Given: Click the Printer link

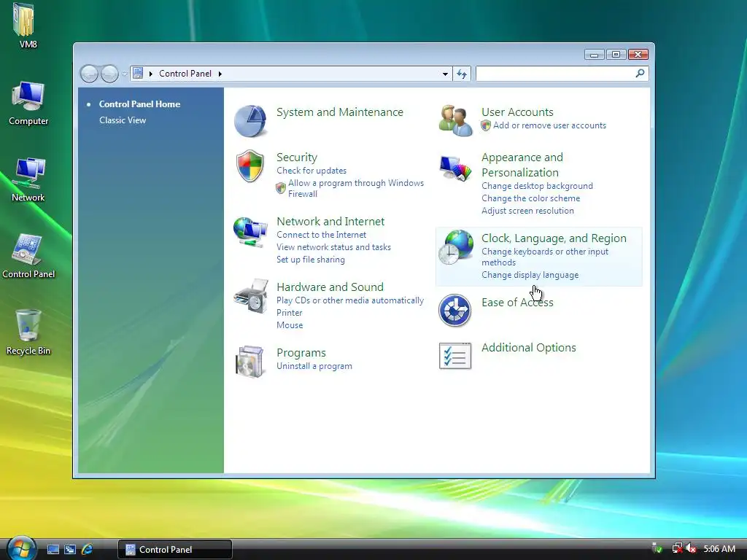Looking at the screenshot, I should pyautogui.click(x=289, y=313).
